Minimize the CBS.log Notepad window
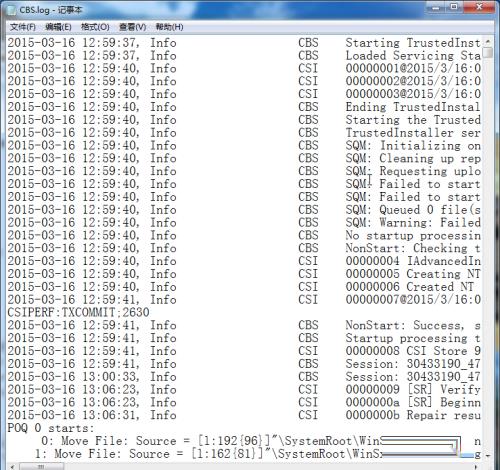Image resolution: width=500 pixels, height=470 pixels. point(436,7)
